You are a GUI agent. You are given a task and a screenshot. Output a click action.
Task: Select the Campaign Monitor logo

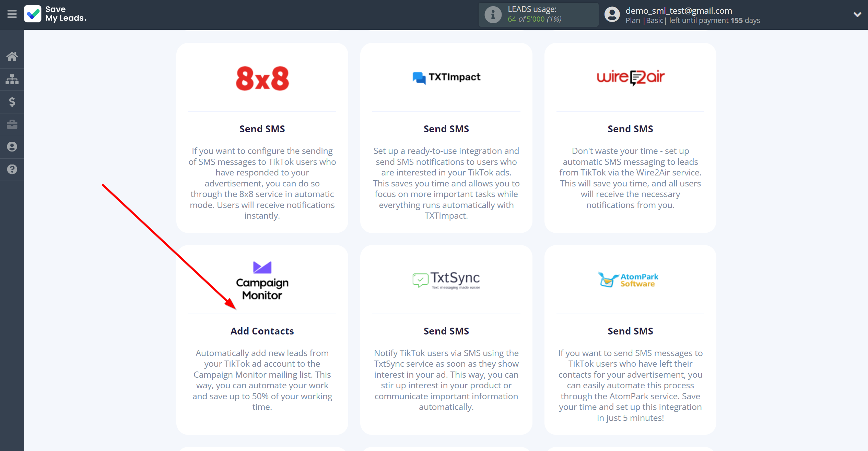point(262,281)
